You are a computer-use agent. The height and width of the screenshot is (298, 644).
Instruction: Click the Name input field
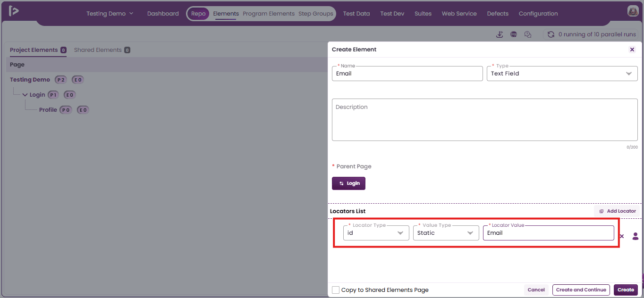(407, 74)
